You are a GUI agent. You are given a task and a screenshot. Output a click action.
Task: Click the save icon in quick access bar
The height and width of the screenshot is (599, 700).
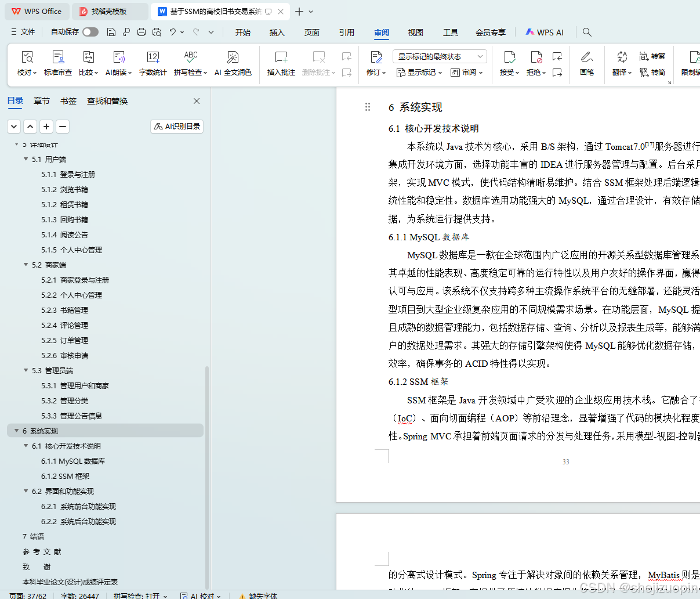point(111,32)
